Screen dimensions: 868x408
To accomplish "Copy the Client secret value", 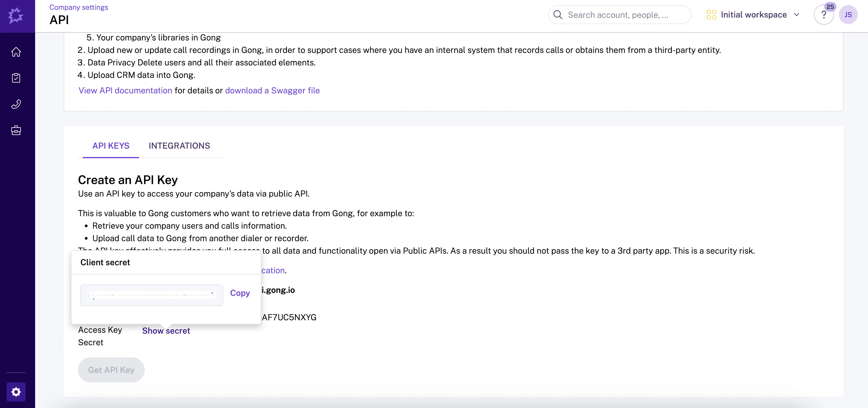I will [x=240, y=293].
